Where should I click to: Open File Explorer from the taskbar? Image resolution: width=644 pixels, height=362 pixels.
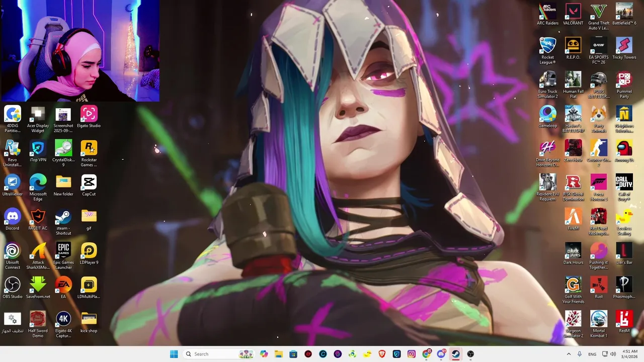point(279,354)
